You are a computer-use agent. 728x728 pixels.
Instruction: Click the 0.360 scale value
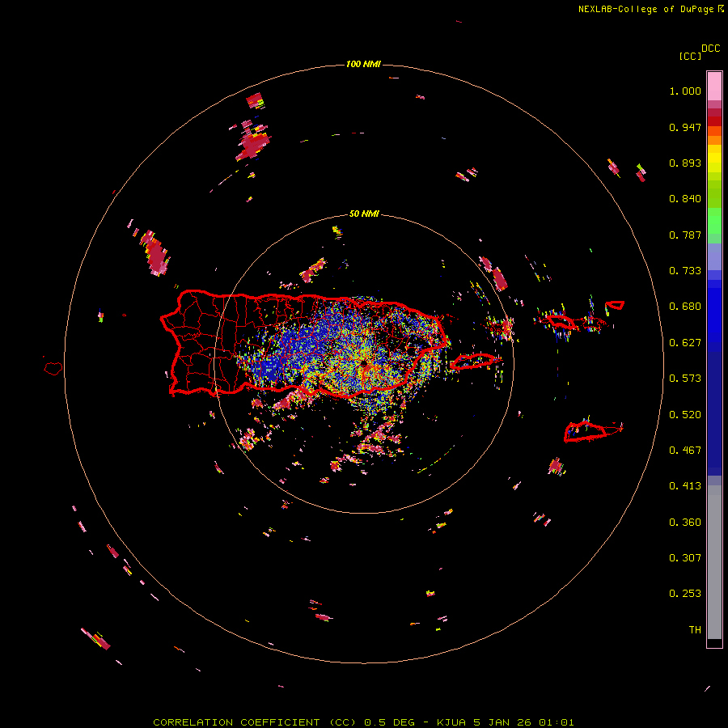click(685, 523)
